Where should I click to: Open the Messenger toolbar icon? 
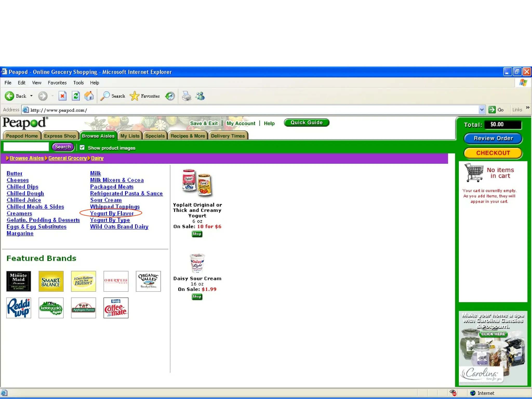200,96
